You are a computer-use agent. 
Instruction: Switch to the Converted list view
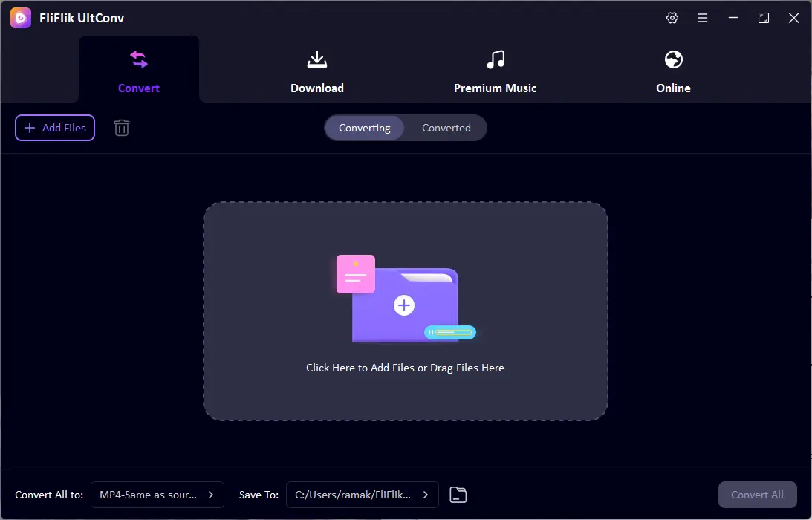click(446, 128)
